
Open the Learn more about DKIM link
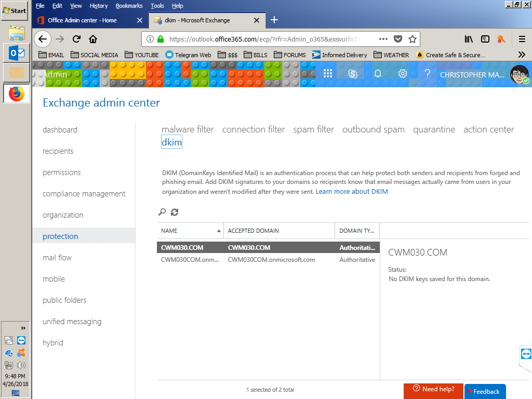[351, 191]
